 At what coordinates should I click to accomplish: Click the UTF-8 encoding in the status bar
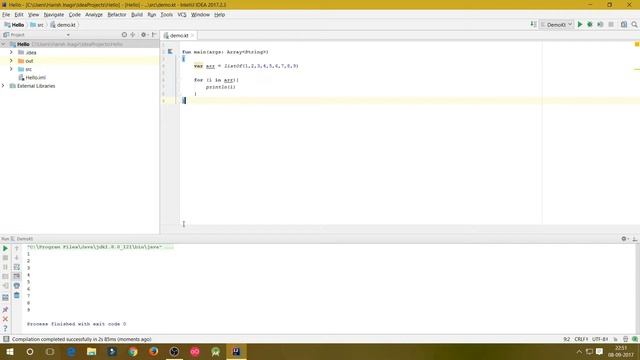click(x=600, y=339)
